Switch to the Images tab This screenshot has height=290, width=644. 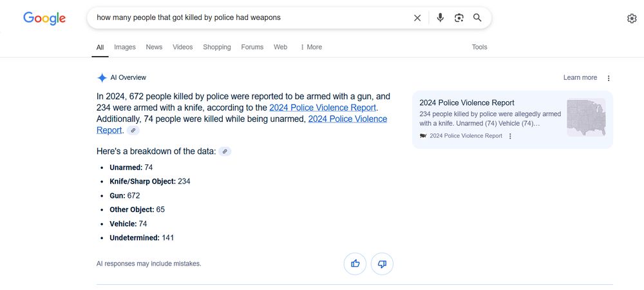pos(125,47)
